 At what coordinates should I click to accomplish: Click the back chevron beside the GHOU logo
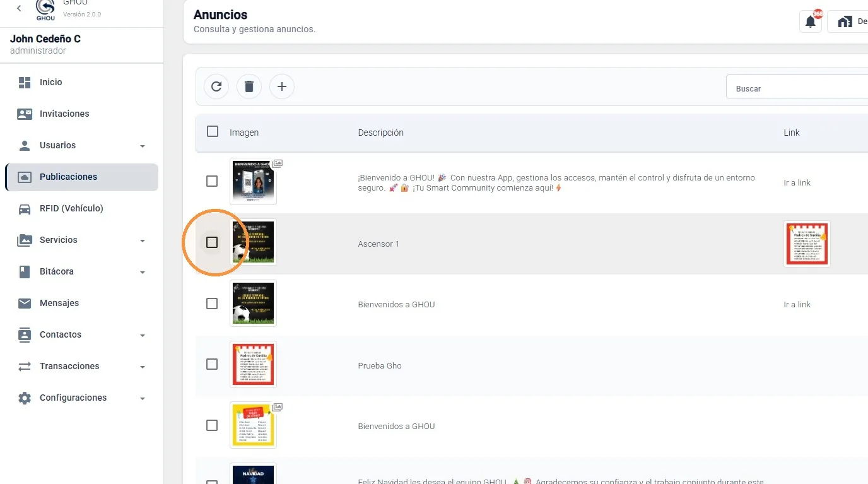click(x=19, y=8)
